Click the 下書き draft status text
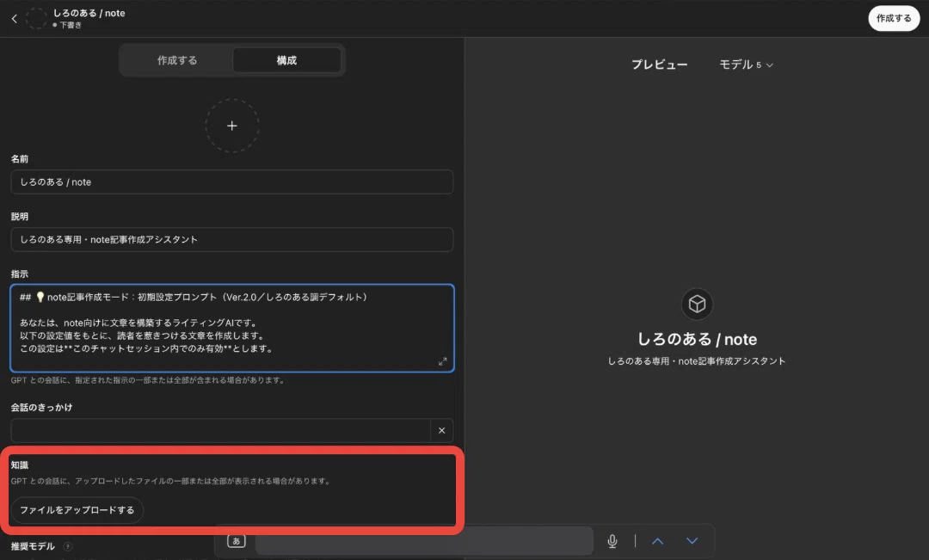The height and width of the screenshot is (560, 929). click(71, 26)
